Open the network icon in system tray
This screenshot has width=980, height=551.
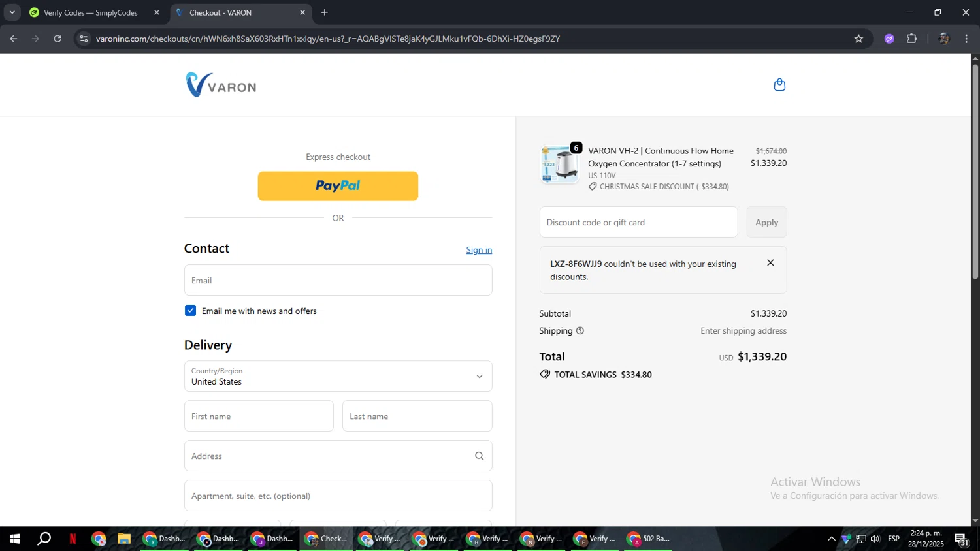point(861,539)
